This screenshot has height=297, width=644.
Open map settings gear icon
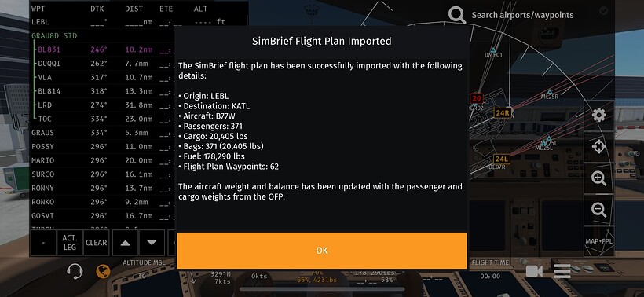598,115
